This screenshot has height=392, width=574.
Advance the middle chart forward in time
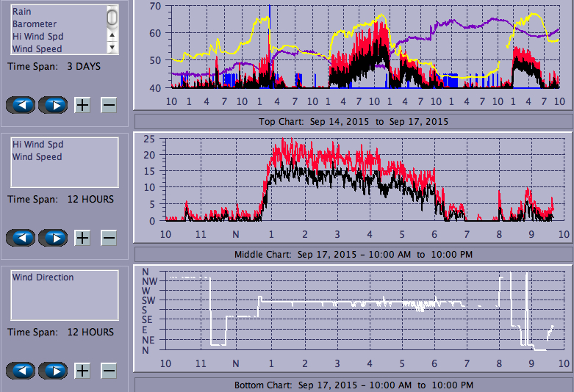52,238
